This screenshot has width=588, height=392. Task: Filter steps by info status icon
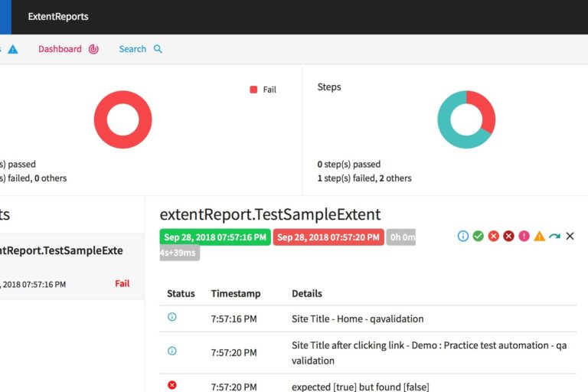pos(462,237)
